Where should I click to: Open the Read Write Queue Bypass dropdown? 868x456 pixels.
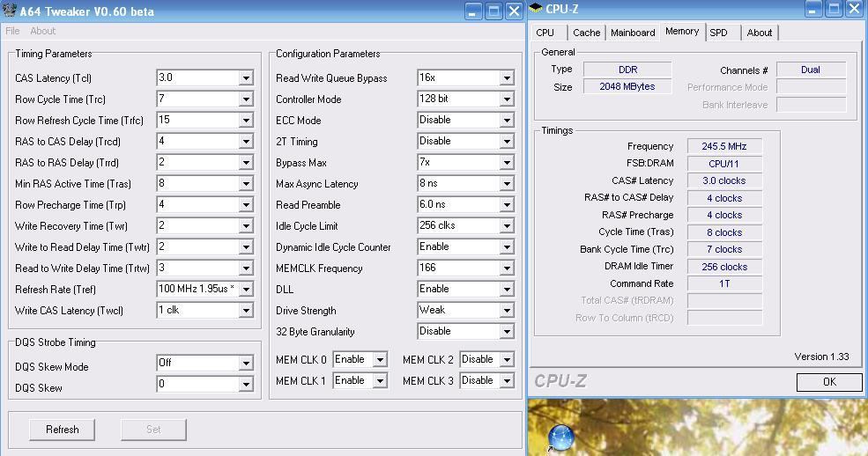(x=507, y=78)
